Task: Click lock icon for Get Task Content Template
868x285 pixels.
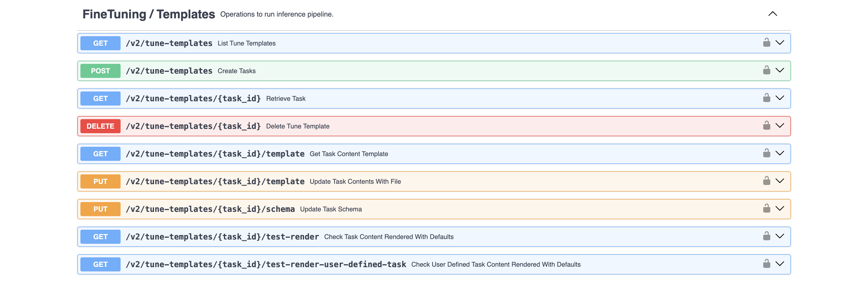Action: click(x=766, y=154)
